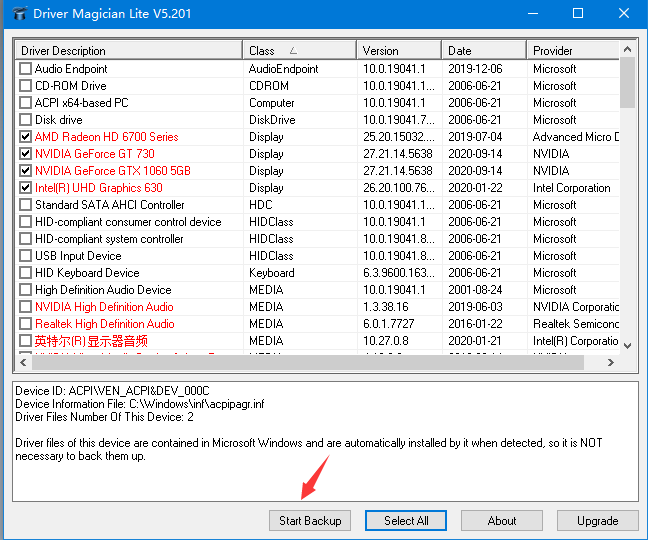This screenshot has height=540, width=648.
Task: Click the Upgrade button
Action: pyautogui.click(x=598, y=521)
